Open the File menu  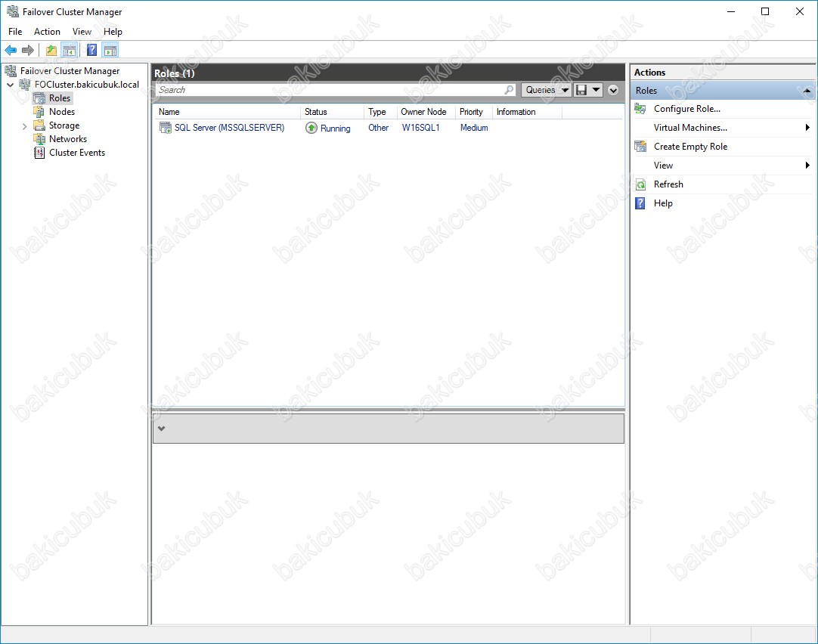(15, 31)
